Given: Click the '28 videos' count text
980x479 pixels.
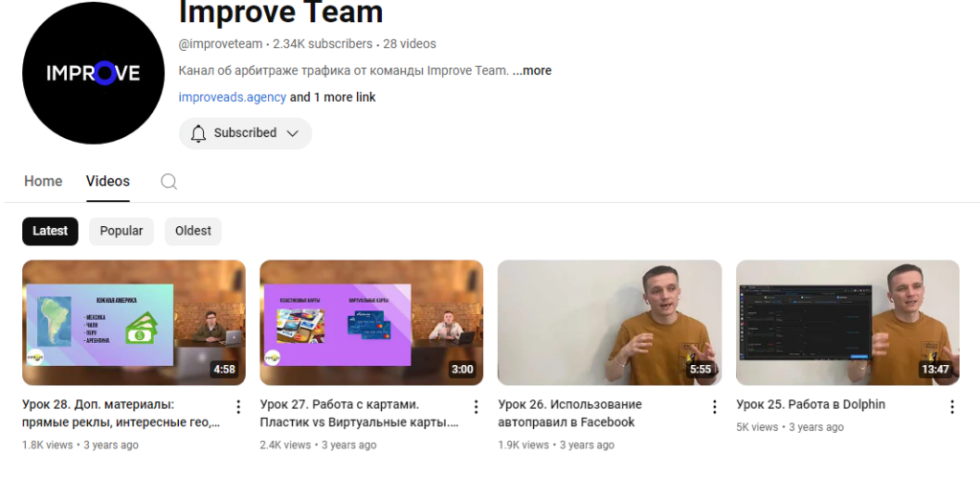Looking at the screenshot, I should pyautogui.click(x=410, y=44).
